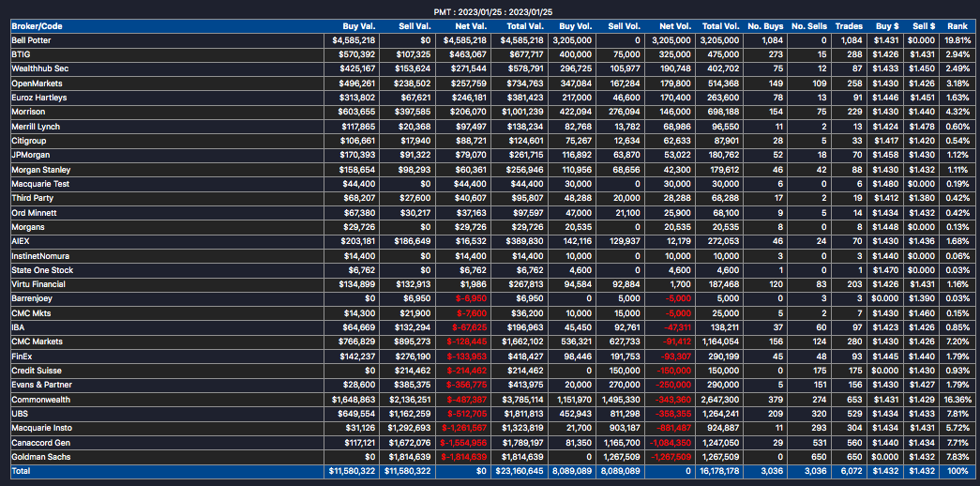Select the State One Stock broker name
980x486 pixels.
tap(42, 270)
